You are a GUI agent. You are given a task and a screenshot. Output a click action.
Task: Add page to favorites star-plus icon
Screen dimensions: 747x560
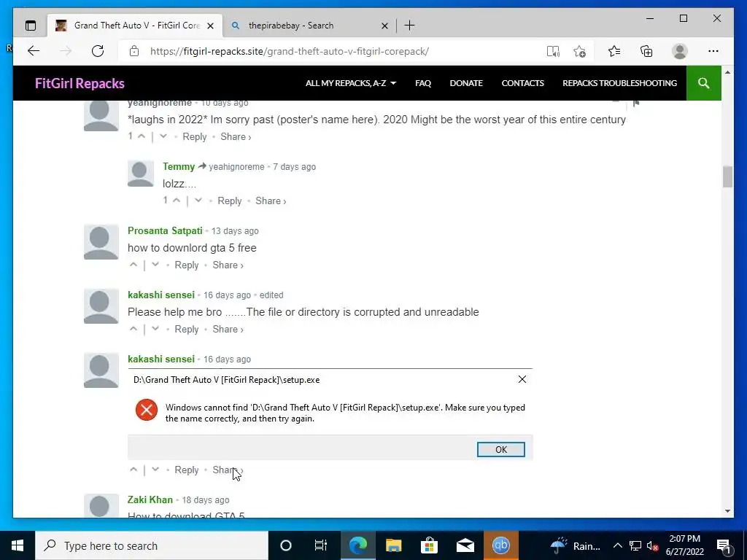579,51
